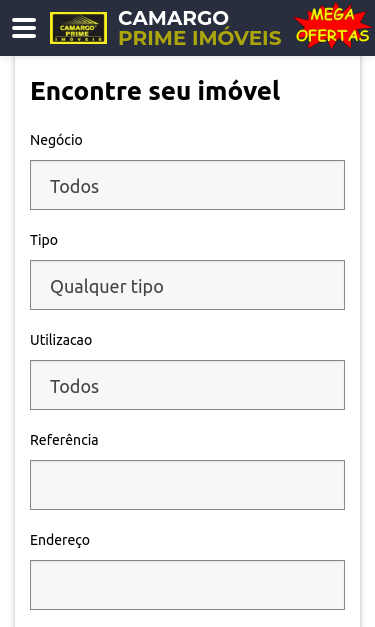Open the hamburger navigation menu
Image resolution: width=375 pixels, height=627 pixels.
pyautogui.click(x=24, y=28)
